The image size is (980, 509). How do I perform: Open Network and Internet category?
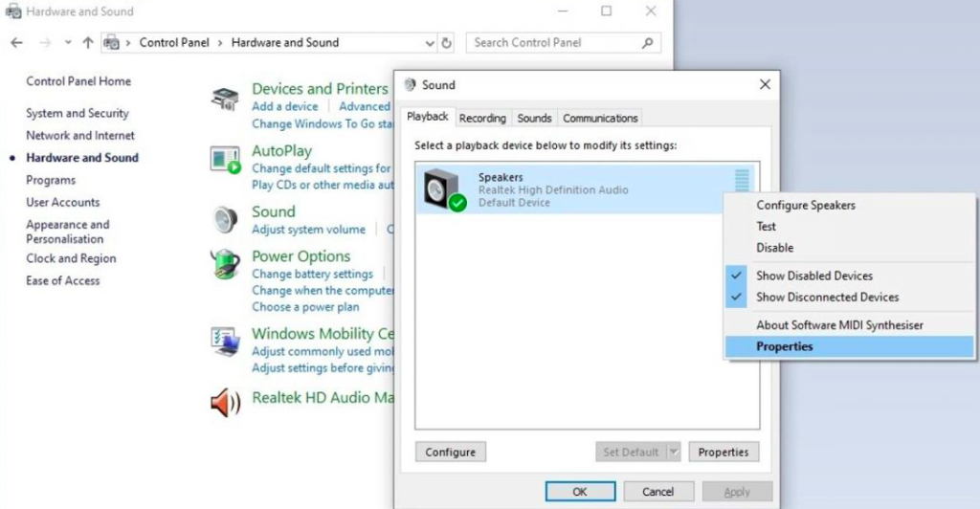point(80,135)
